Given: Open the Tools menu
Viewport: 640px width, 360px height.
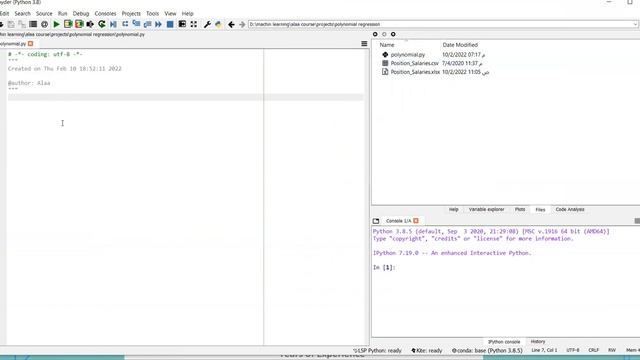Looking at the screenshot, I should (x=153, y=13).
